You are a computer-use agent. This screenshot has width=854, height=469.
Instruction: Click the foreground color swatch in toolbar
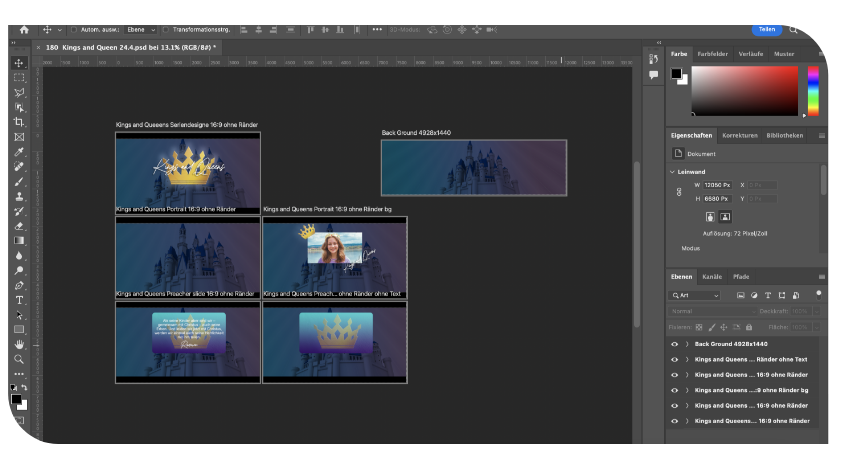tap(17, 398)
